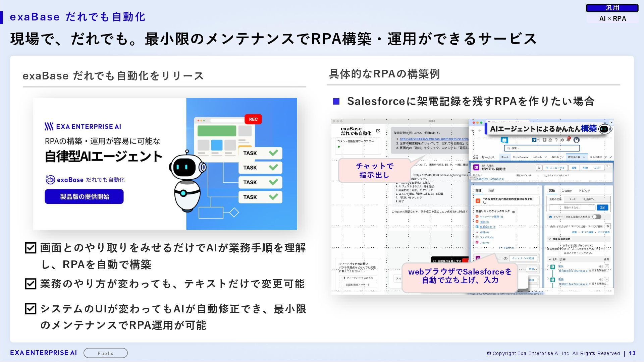Expand the レポート navigation dropdown chevron

point(546,157)
